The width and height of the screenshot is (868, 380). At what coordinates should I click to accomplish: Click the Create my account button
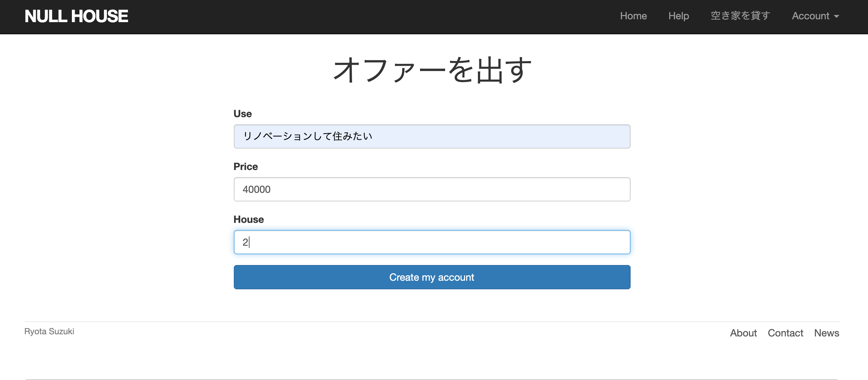(431, 277)
